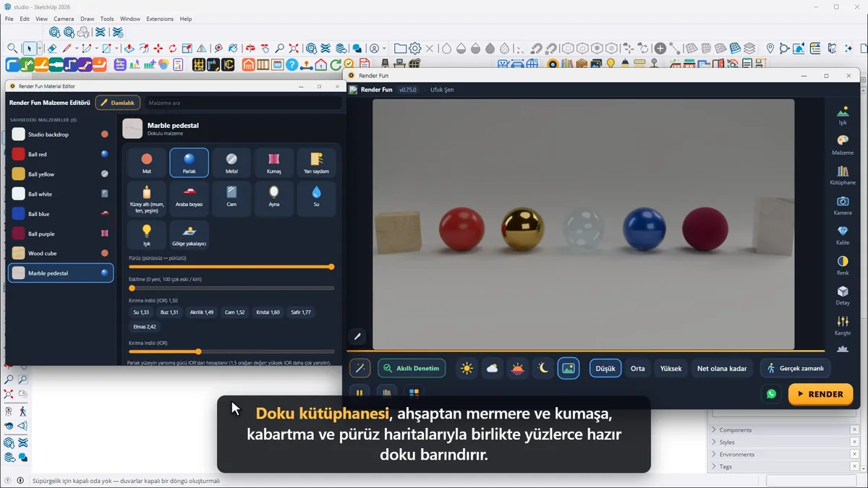Image resolution: width=868 pixels, height=488 pixels.
Task: Set render quality to Yüksek
Action: pos(671,368)
